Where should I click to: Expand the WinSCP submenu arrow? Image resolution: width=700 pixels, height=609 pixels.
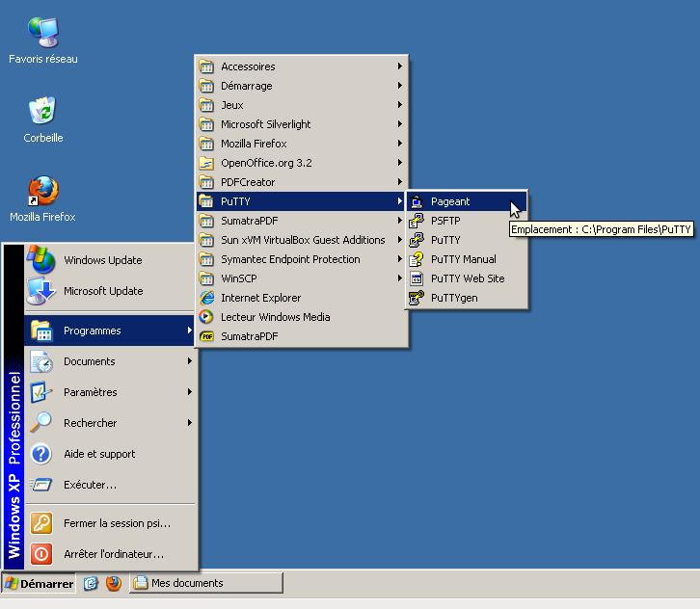pyautogui.click(x=400, y=278)
